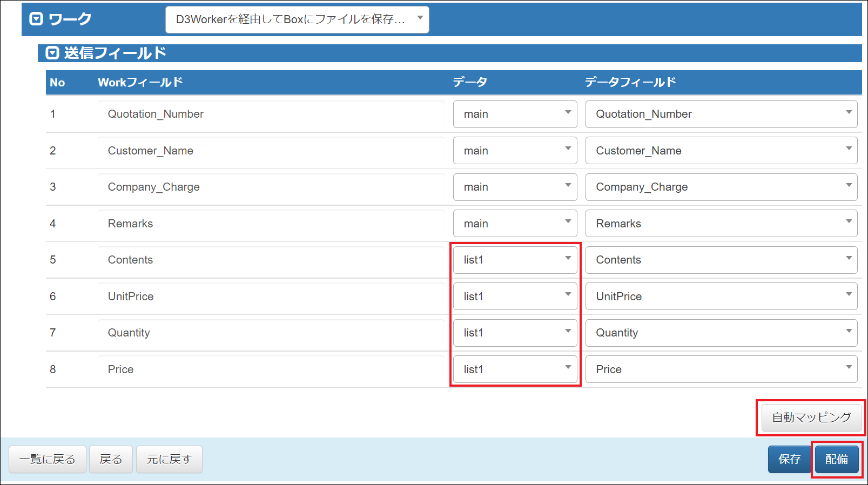Click the 配備 deploy button
Screen dimensions: 868x485
(836, 459)
